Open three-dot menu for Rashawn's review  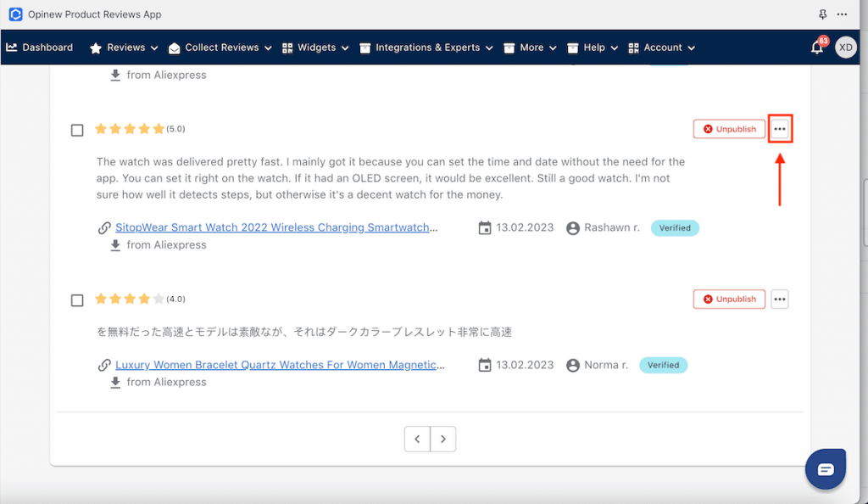(780, 129)
